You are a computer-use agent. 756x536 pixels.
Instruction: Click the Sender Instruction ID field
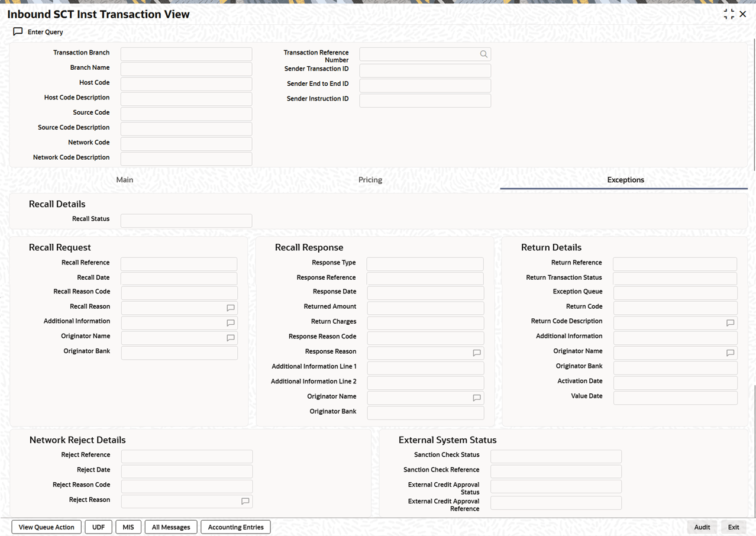click(x=425, y=101)
